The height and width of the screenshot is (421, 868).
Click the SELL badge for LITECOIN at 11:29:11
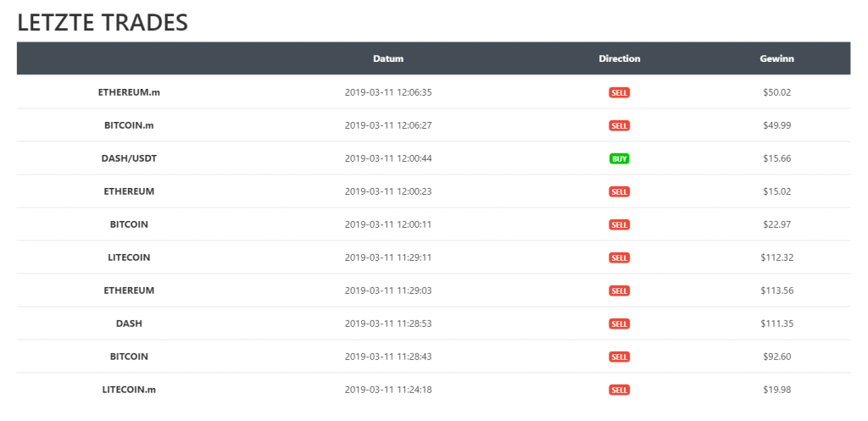pyautogui.click(x=619, y=258)
